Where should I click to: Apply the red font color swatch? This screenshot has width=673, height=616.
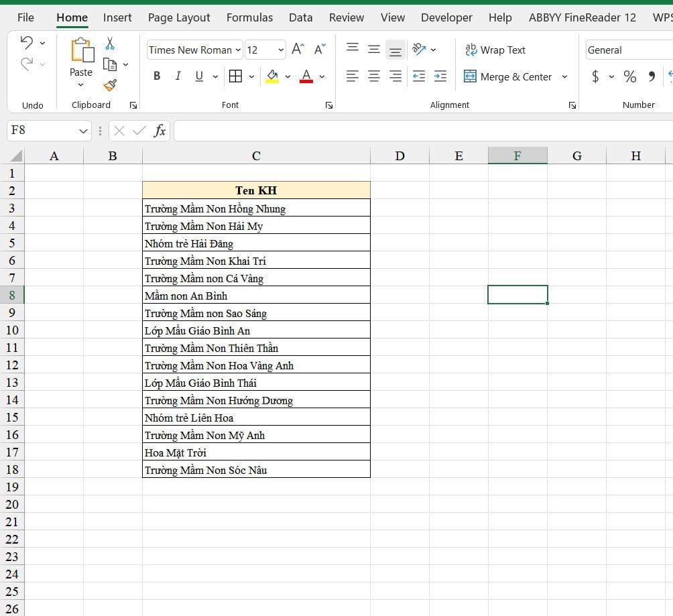pos(306,76)
